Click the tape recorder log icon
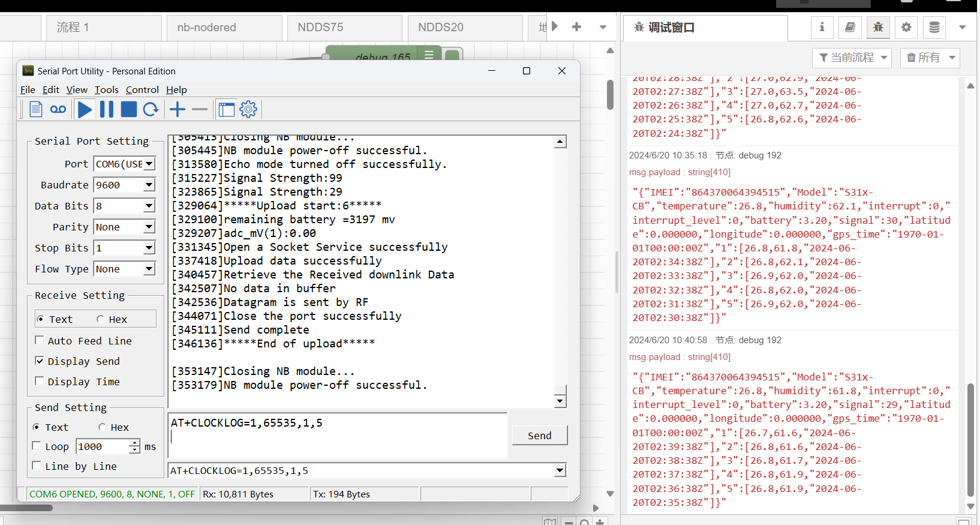This screenshot has height=525, width=980. point(58,109)
